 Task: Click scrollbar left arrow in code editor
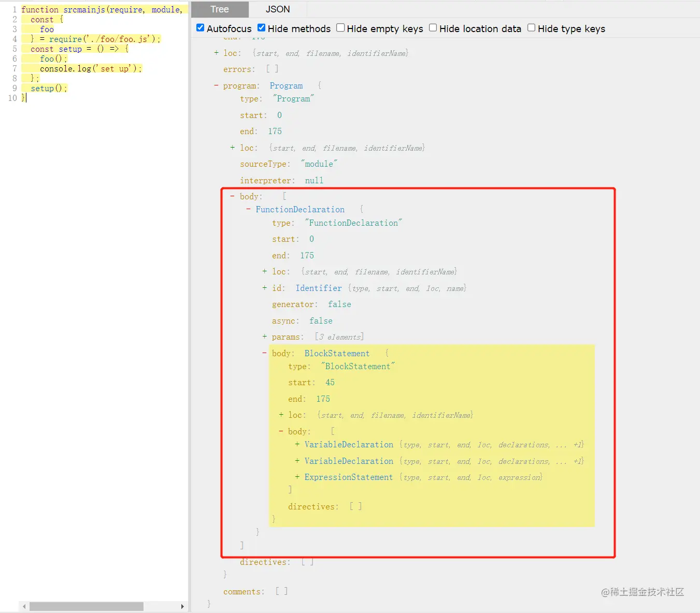(x=24, y=606)
